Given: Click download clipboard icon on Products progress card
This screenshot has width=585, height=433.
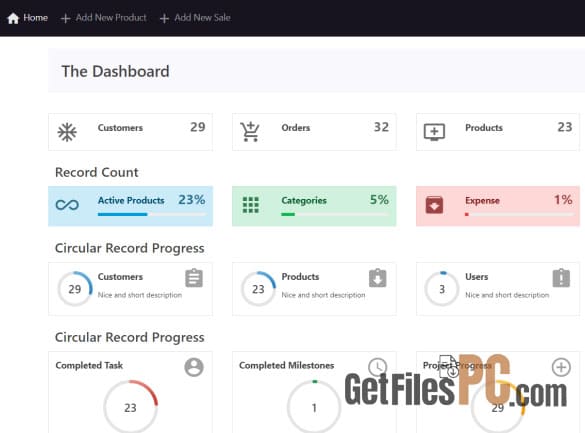Looking at the screenshot, I should tap(378, 278).
